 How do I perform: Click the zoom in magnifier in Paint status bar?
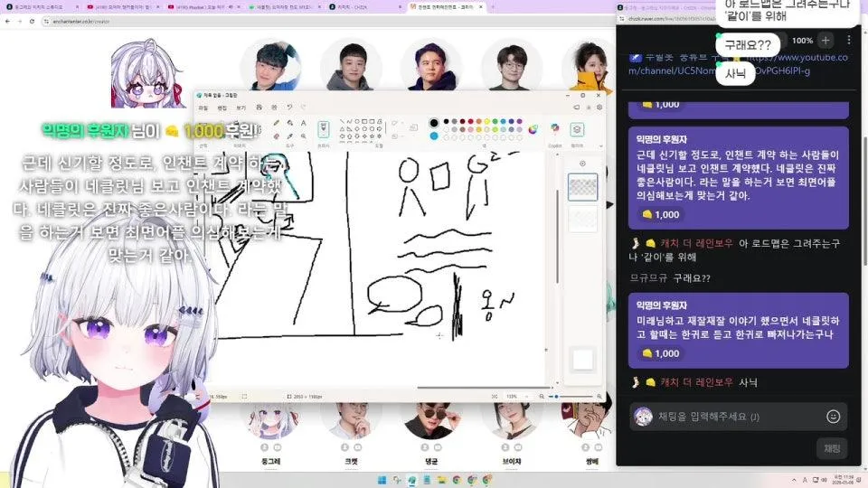point(599,397)
